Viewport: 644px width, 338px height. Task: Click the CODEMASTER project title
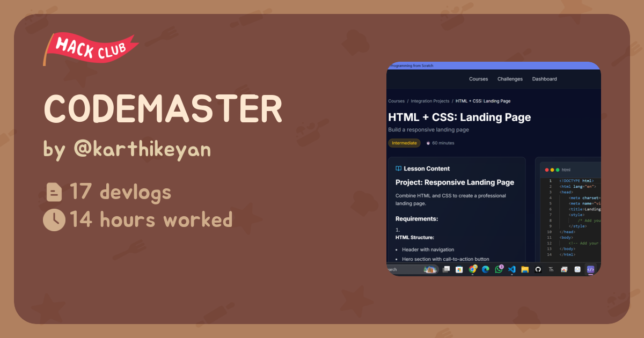point(163,109)
